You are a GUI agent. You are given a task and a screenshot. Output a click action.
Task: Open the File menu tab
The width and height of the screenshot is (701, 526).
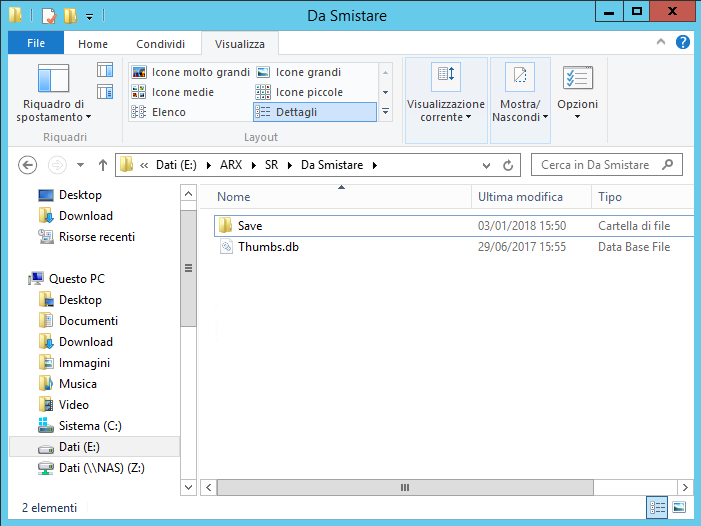coord(36,43)
